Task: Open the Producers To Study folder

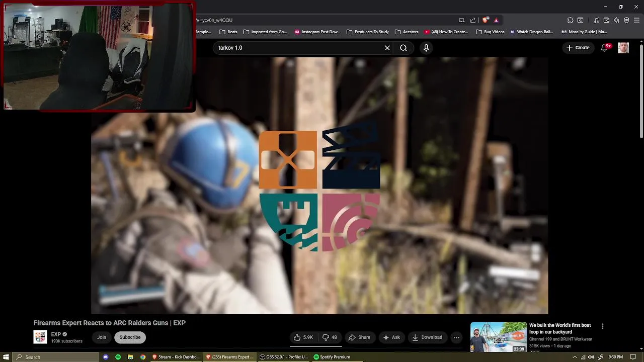Action: (x=367, y=32)
